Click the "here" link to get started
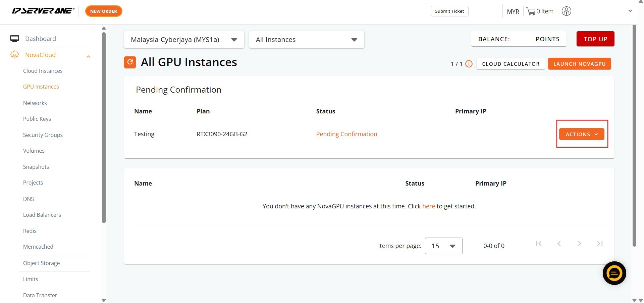644x303 pixels. tap(428, 206)
